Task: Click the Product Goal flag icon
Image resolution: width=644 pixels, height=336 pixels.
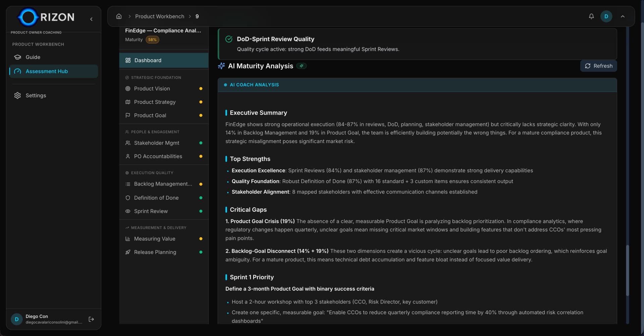Action: coord(128,115)
